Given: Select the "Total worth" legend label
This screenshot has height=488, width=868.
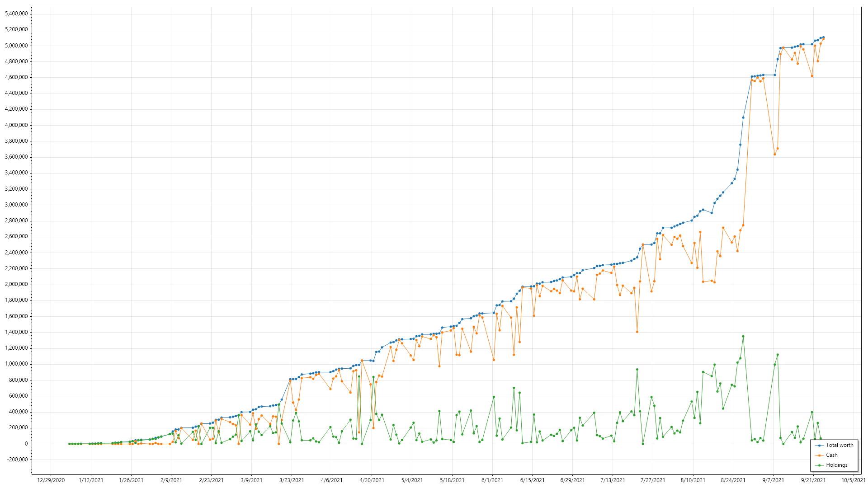Looking at the screenshot, I should pyautogui.click(x=840, y=445).
